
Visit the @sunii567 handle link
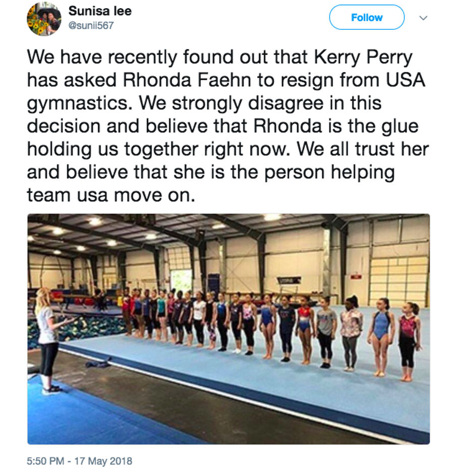click(x=91, y=25)
